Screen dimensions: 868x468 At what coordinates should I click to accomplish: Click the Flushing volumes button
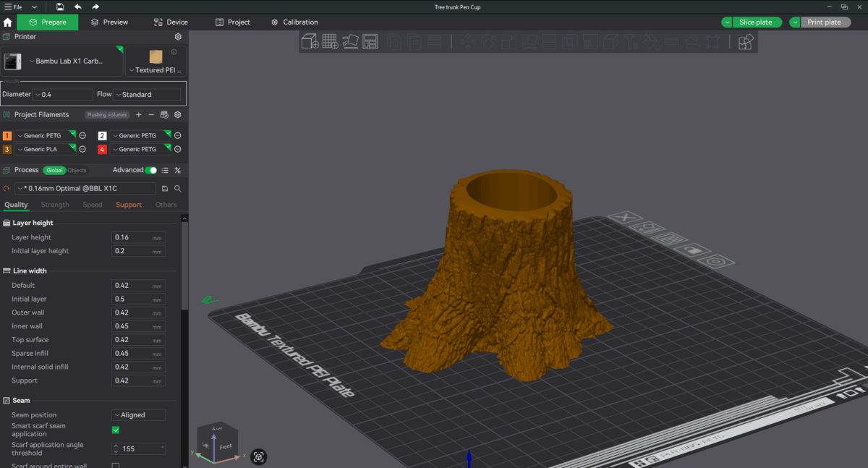[107, 114]
